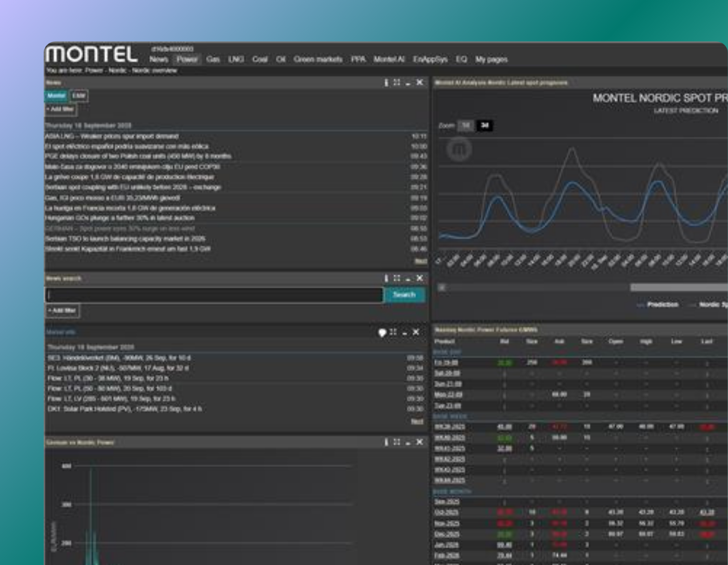Image resolution: width=728 pixels, height=565 pixels.
Task: Expand the Market info panel to fullscreen
Action: pyautogui.click(x=393, y=332)
